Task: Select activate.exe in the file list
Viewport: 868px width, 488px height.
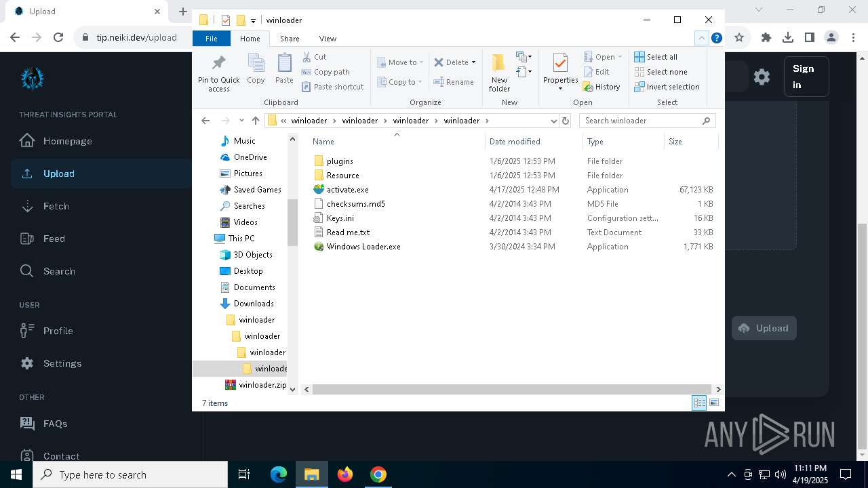Action: click(x=347, y=190)
